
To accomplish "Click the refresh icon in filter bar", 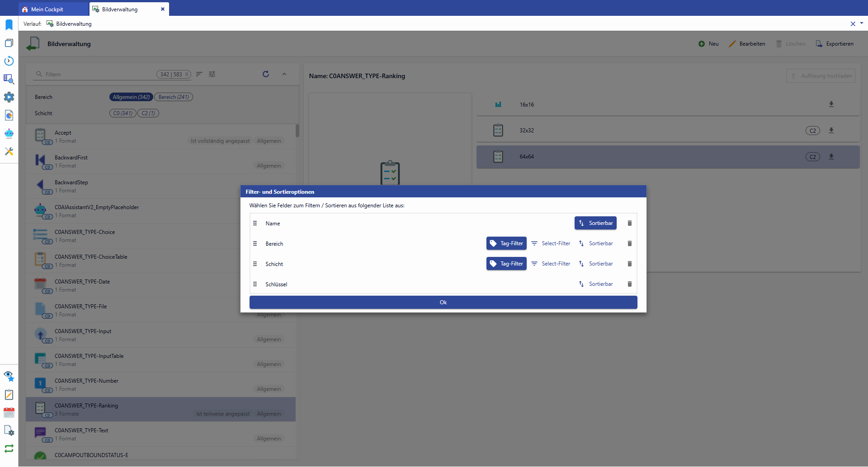I will 266,74.
